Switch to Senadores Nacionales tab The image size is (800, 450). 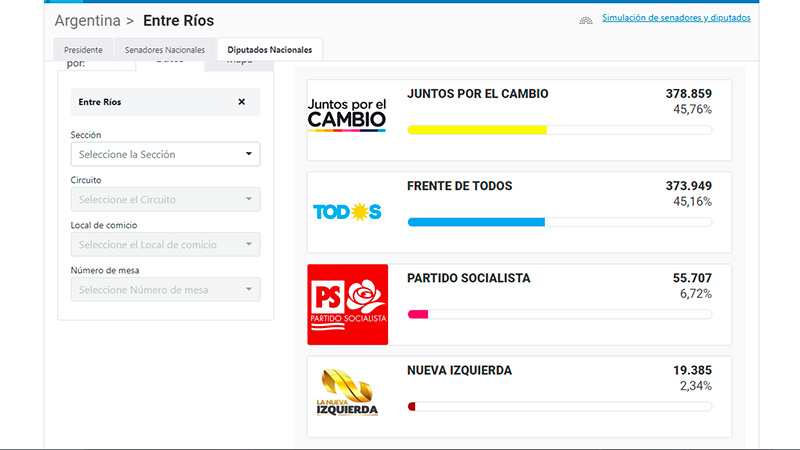[x=165, y=49]
